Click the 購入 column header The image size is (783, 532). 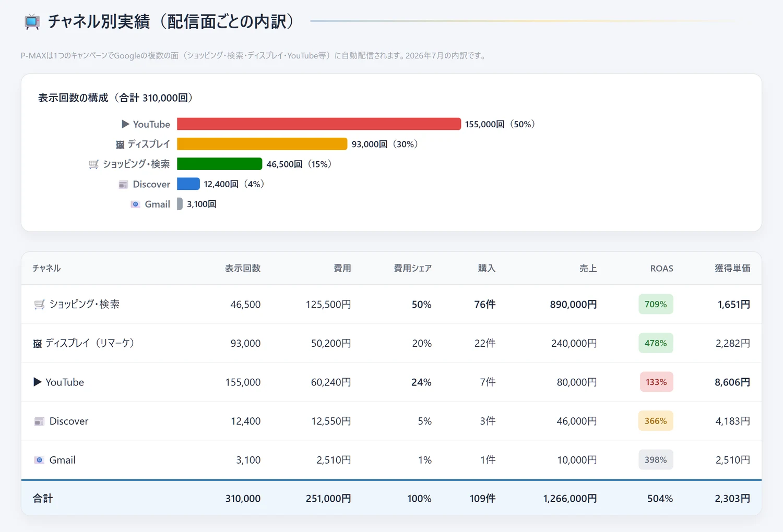pos(487,268)
